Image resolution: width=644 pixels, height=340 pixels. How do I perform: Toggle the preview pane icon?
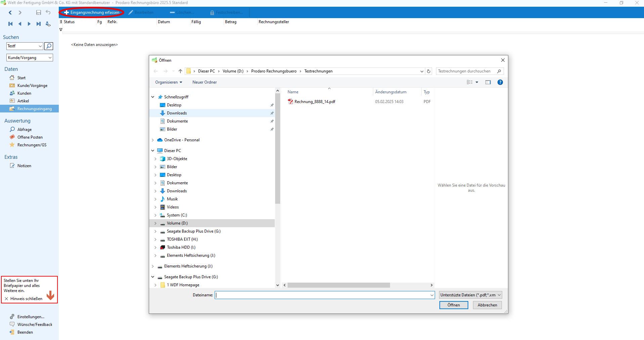[488, 82]
